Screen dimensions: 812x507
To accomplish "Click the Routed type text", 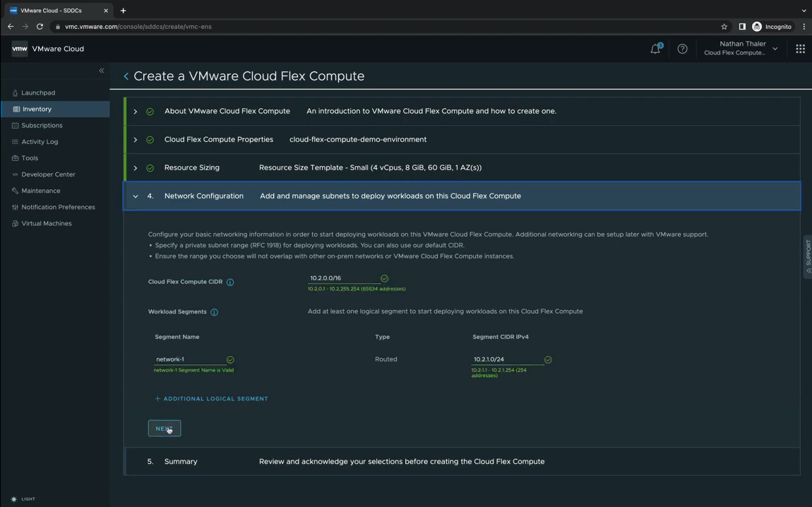I will point(386,359).
